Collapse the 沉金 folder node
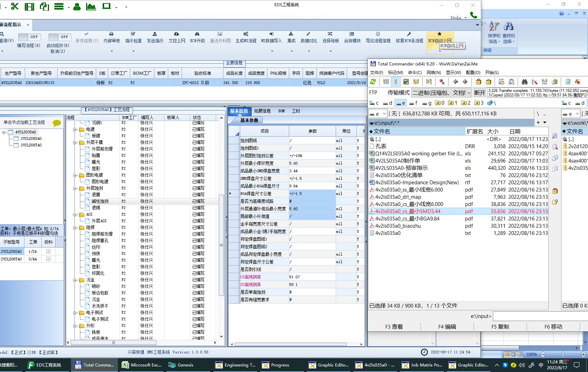This screenshot has width=588, height=372. coord(75,280)
